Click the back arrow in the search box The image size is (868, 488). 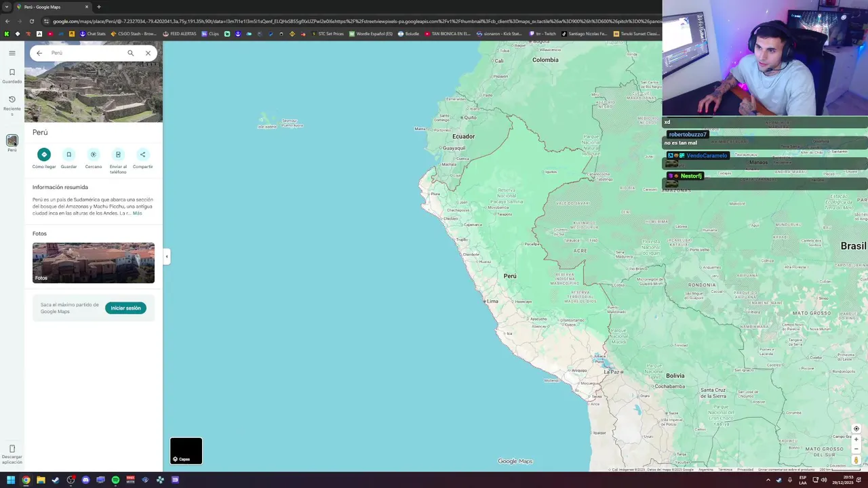[x=39, y=53]
